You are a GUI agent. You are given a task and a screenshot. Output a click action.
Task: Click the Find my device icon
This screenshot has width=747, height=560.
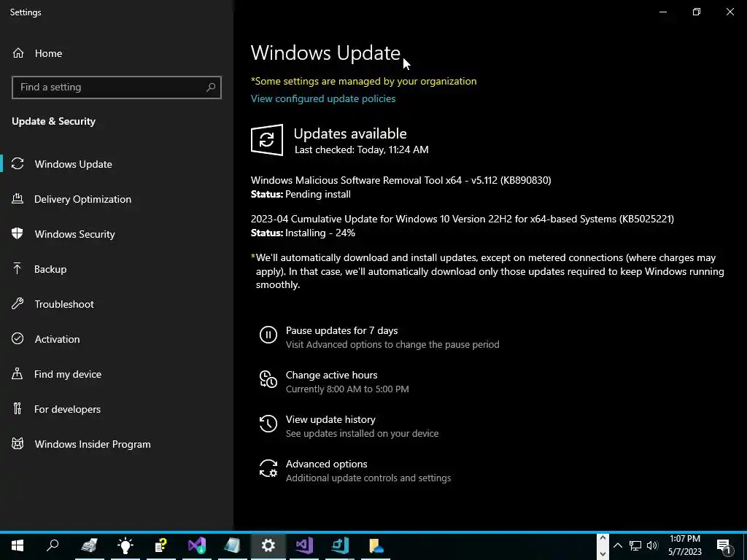click(x=18, y=374)
